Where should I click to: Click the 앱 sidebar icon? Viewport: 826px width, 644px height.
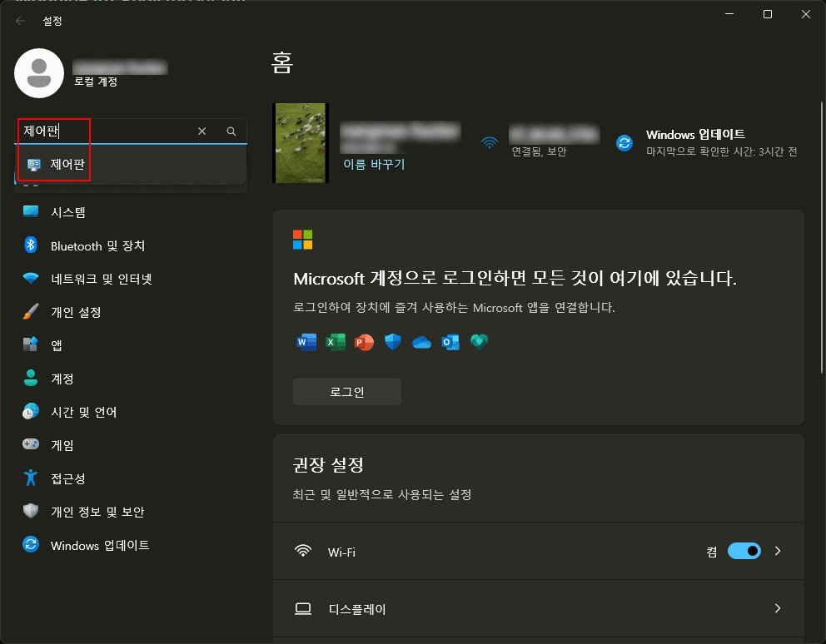point(31,344)
